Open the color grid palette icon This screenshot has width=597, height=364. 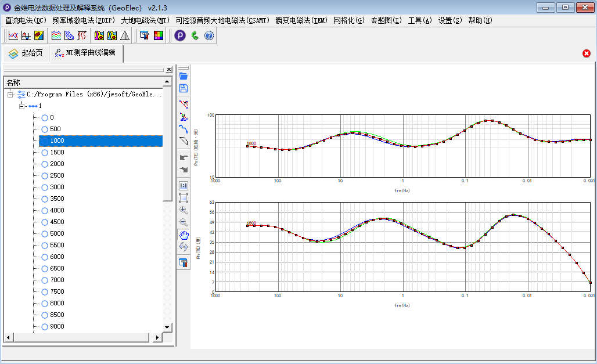[159, 35]
